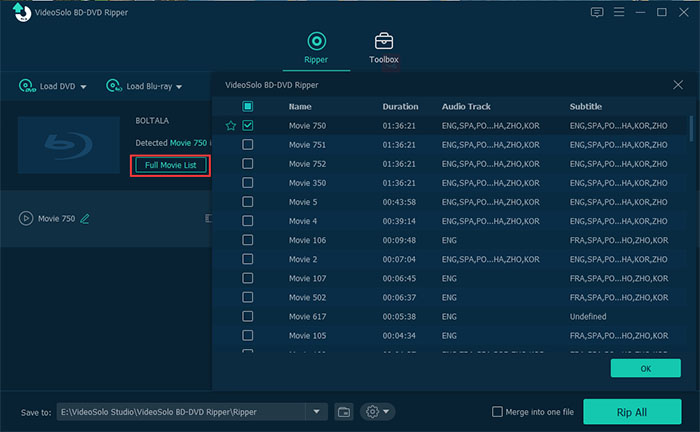Click the Rip All button
Image resolution: width=700 pixels, height=432 pixels.
click(x=632, y=412)
